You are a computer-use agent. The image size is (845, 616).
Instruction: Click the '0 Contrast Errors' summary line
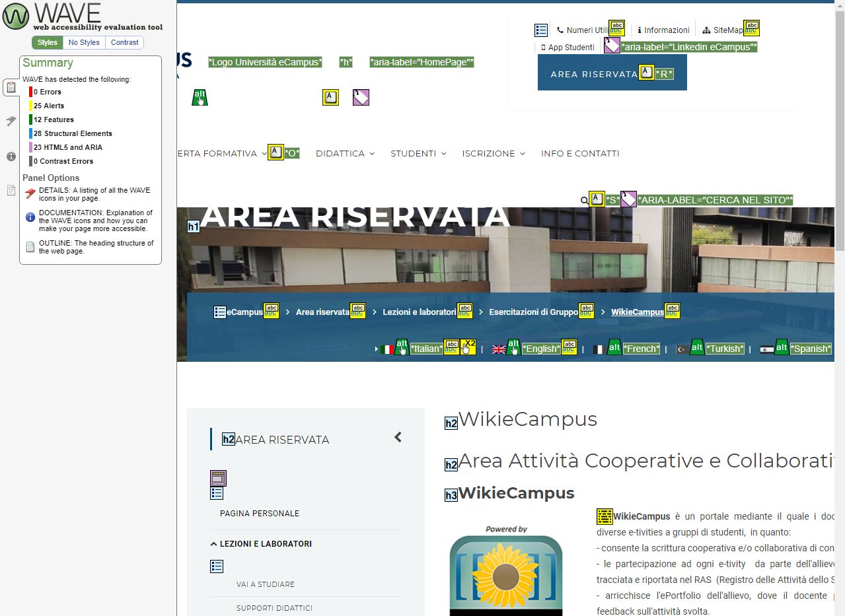(x=61, y=161)
